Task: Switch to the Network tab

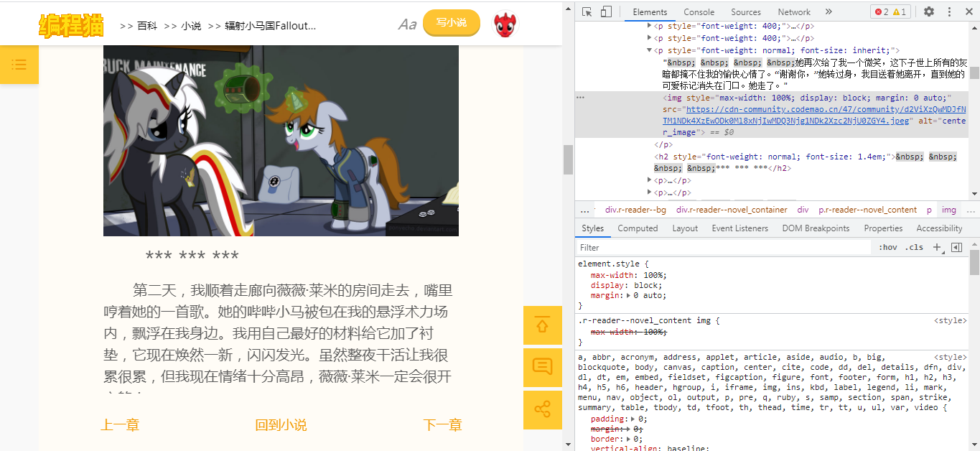Action: [794, 11]
